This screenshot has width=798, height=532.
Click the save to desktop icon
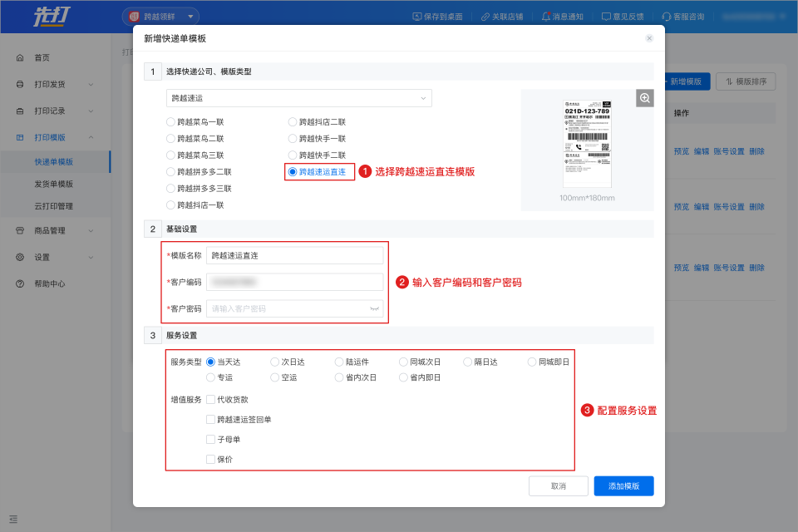coord(417,17)
